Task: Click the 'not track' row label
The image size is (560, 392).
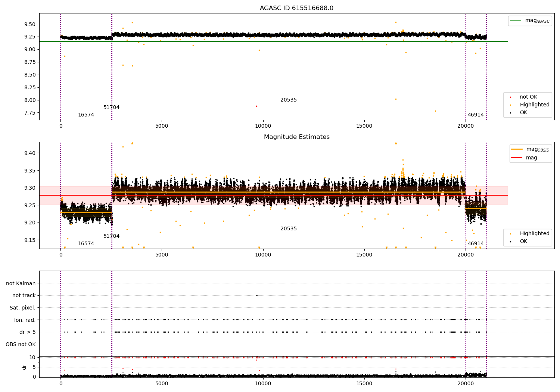Action: tap(24, 296)
